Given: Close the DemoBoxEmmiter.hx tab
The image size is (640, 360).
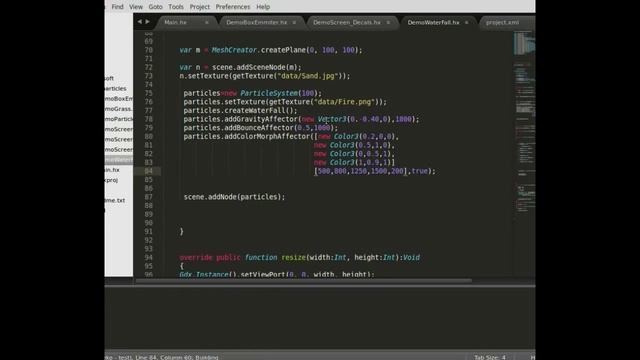Looking at the screenshot, I should click(294, 22).
